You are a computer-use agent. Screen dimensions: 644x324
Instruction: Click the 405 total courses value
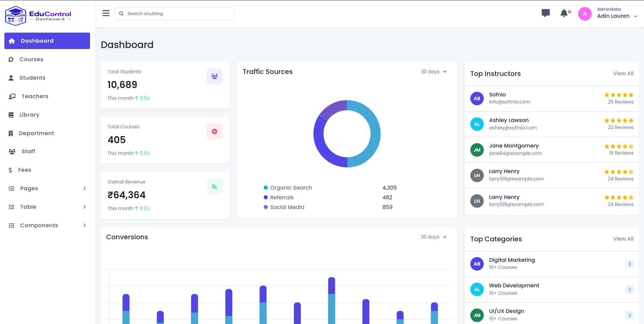point(117,140)
